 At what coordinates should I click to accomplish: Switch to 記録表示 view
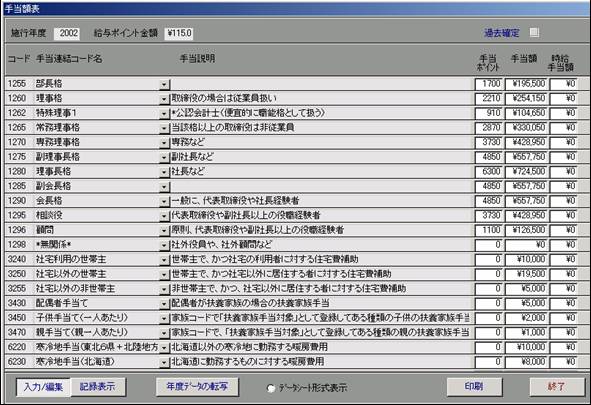point(98,387)
